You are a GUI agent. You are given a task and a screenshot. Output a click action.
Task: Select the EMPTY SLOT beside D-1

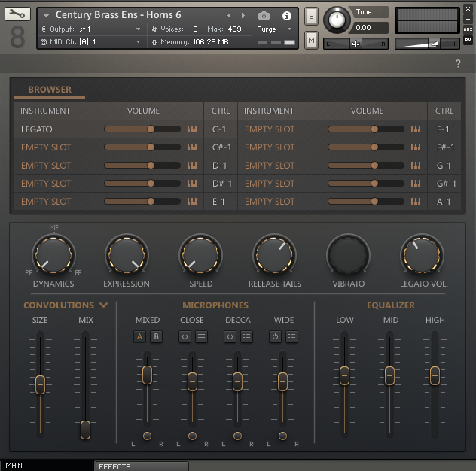click(46, 166)
